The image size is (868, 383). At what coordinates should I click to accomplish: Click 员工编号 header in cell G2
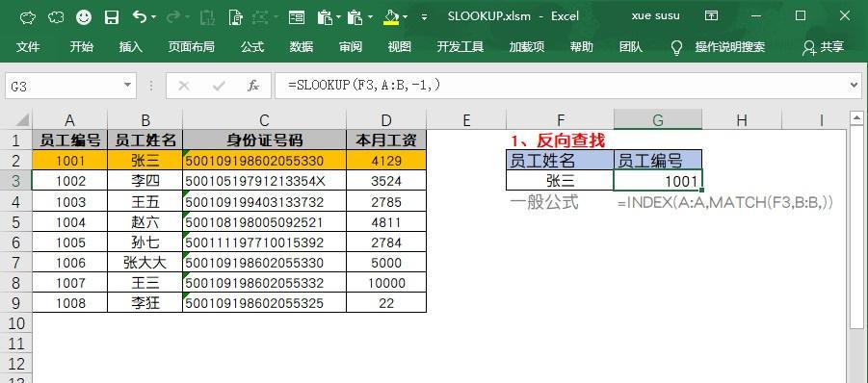[x=658, y=161]
